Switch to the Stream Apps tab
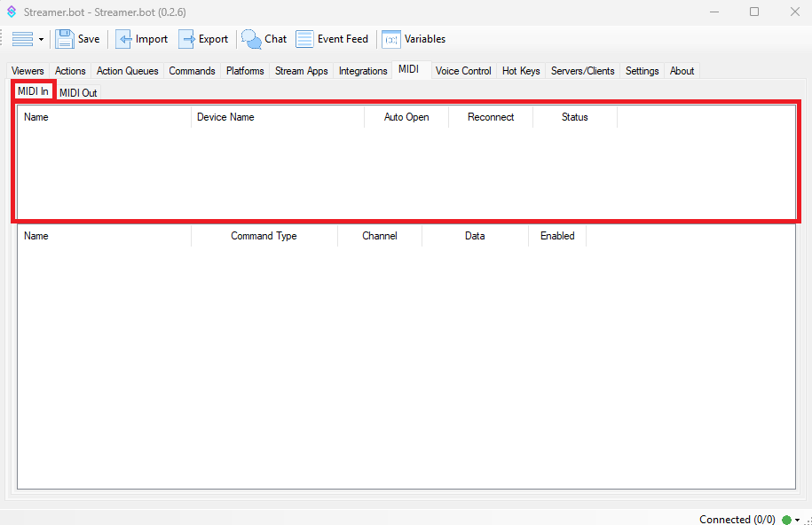This screenshot has height=525, width=812. pyautogui.click(x=301, y=71)
